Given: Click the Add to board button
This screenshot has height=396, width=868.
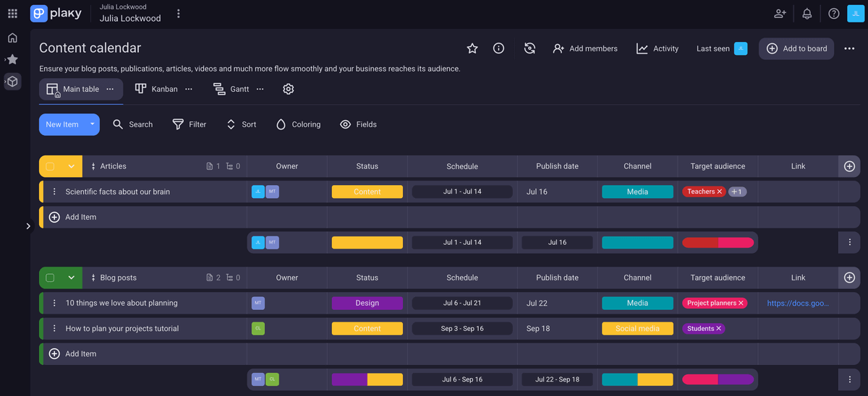Looking at the screenshot, I should pyautogui.click(x=796, y=48).
